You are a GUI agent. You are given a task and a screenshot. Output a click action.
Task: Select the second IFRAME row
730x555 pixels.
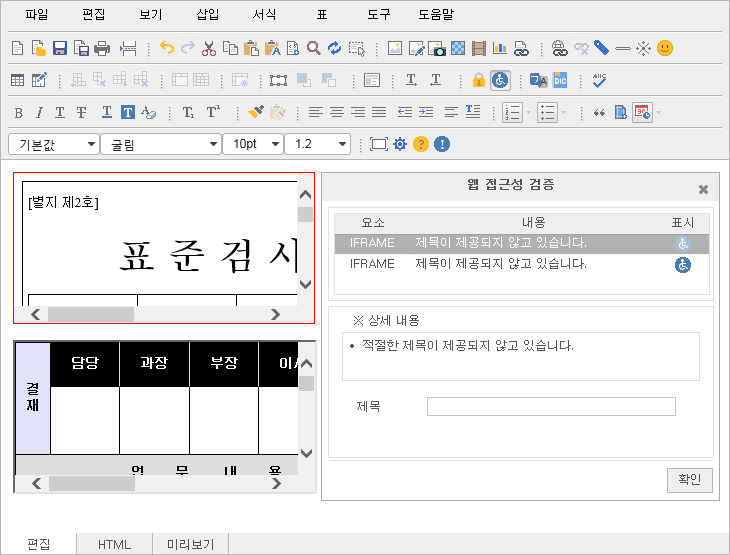pos(521,264)
